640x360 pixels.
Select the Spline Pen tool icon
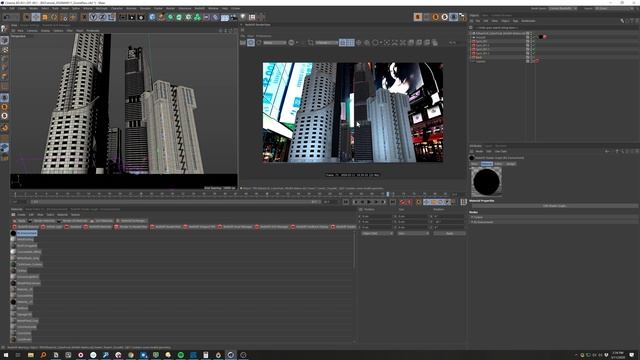point(161,17)
